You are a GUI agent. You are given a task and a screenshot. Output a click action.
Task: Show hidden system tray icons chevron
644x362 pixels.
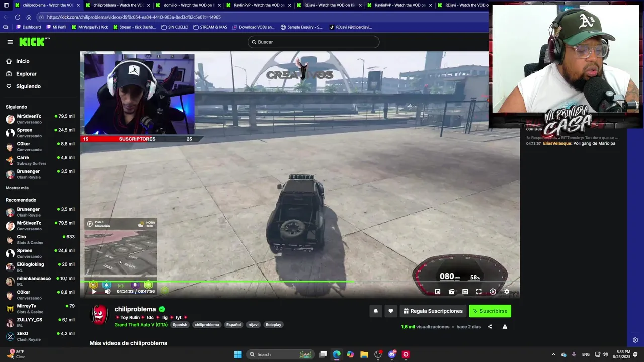tap(553, 354)
